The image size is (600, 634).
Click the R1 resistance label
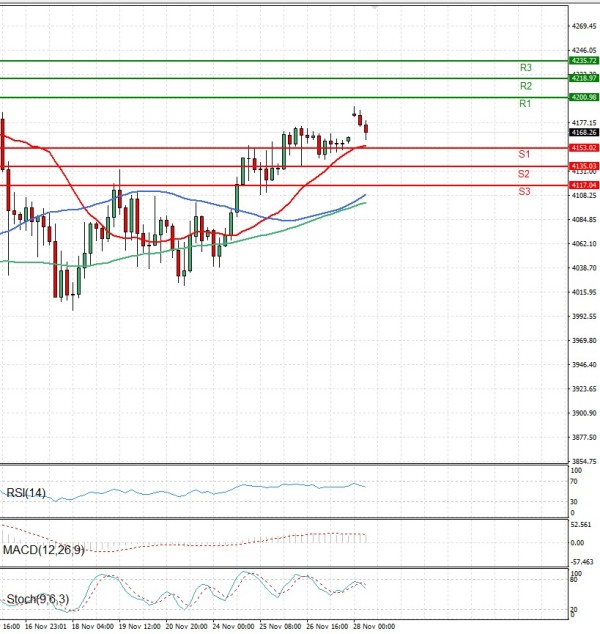pos(525,104)
